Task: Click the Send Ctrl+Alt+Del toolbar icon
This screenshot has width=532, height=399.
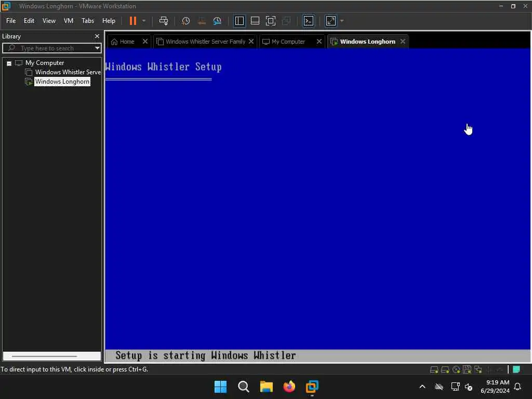Action: [x=164, y=21]
